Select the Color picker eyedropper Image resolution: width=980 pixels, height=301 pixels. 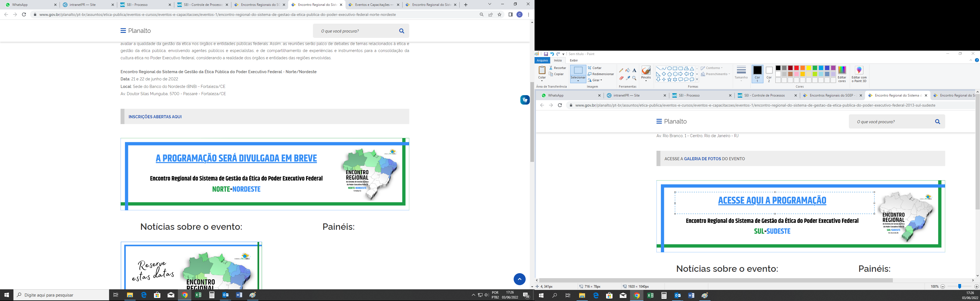point(628,78)
